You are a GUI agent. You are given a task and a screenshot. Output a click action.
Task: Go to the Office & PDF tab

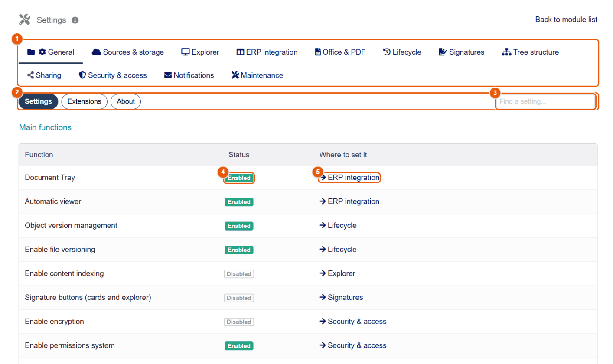(x=340, y=52)
